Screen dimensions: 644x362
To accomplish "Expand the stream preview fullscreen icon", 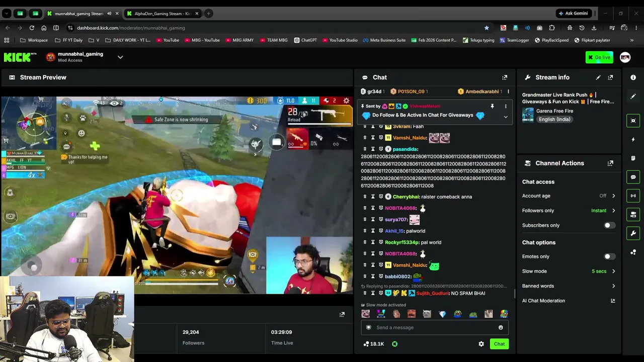I will pyautogui.click(x=342, y=315).
